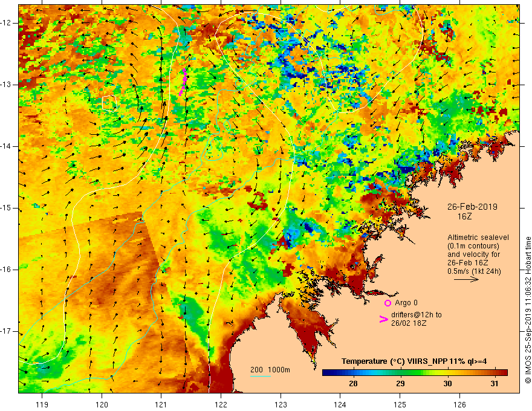532x411 pixels.
Task: Click the 'drifters@12h to' legend text
Action: click(x=417, y=315)
